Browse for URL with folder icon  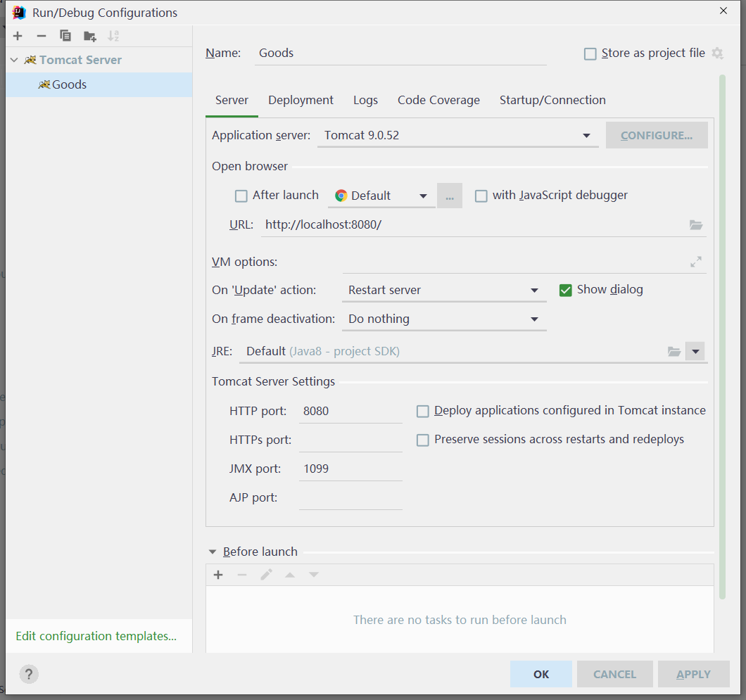(696, 225)
